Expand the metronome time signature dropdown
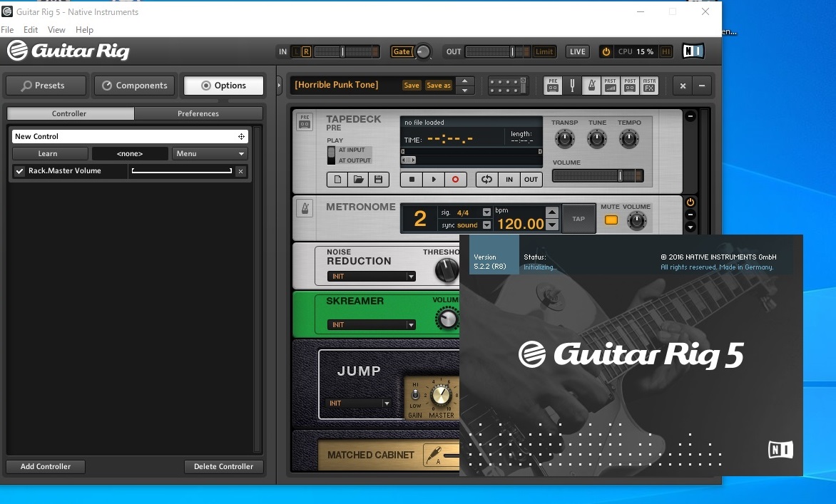836x504 pixels. [486, 212]
